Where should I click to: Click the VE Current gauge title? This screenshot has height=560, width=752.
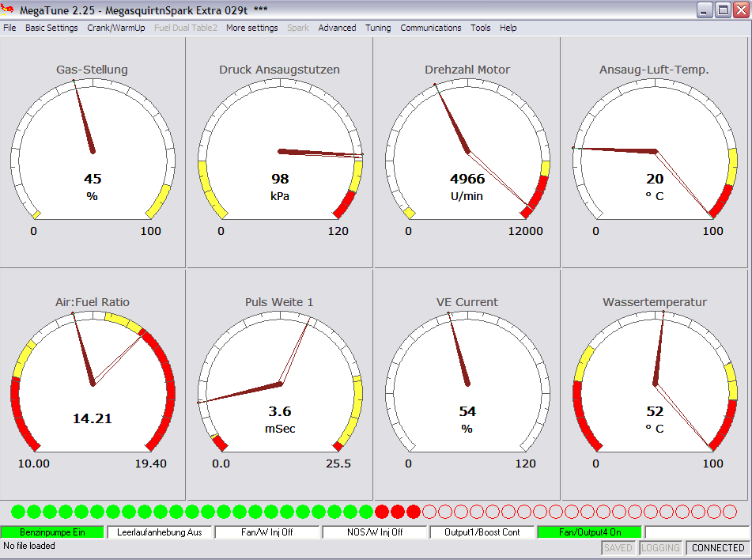point(467,302)
